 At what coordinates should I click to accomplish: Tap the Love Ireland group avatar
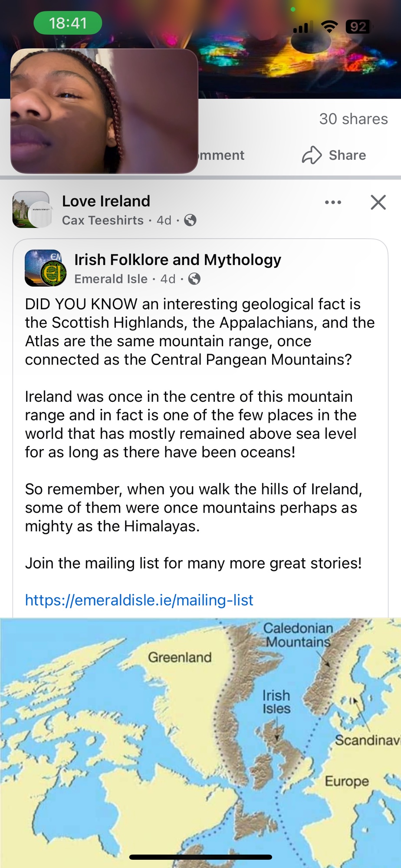coord(31,210)
